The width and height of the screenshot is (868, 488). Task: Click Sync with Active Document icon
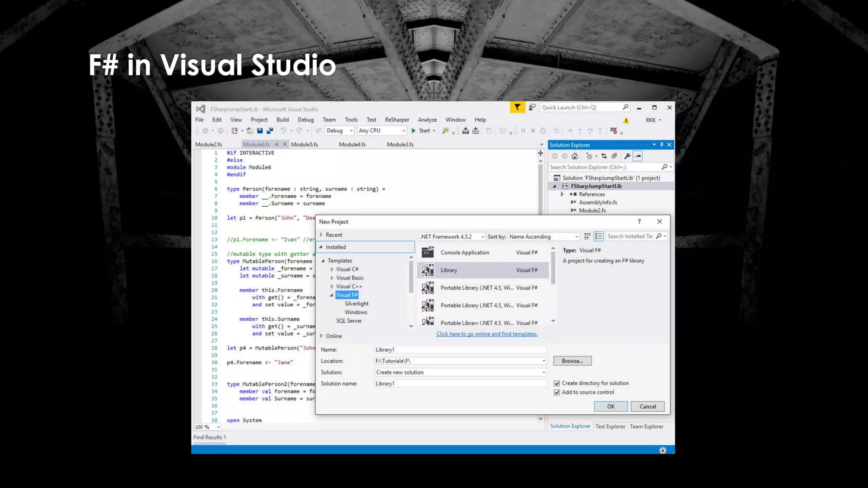(x=604, y=156)
